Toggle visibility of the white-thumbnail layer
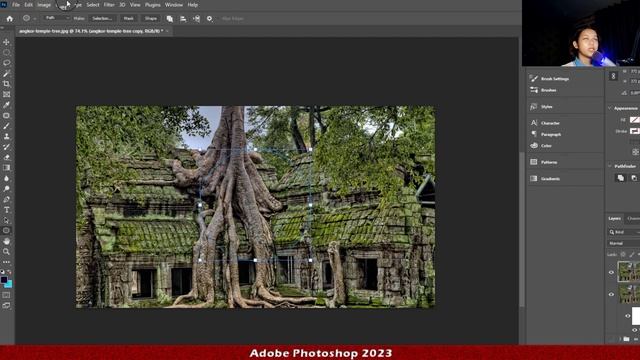The image size is (640, 360). coord(628,316)
